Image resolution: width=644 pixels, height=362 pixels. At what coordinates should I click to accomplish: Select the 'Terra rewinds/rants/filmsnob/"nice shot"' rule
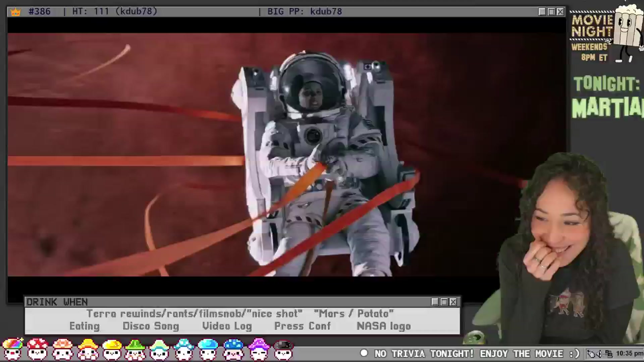(x=194, y=314)
